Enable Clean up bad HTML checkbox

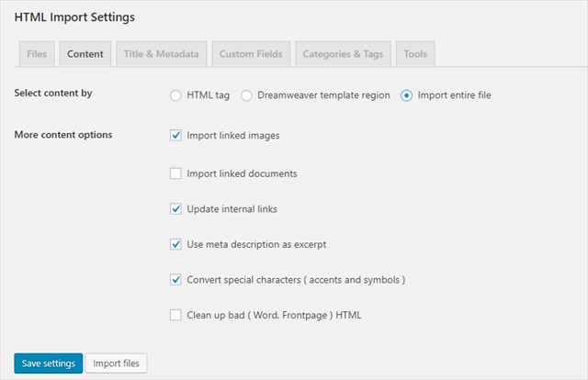176,315
